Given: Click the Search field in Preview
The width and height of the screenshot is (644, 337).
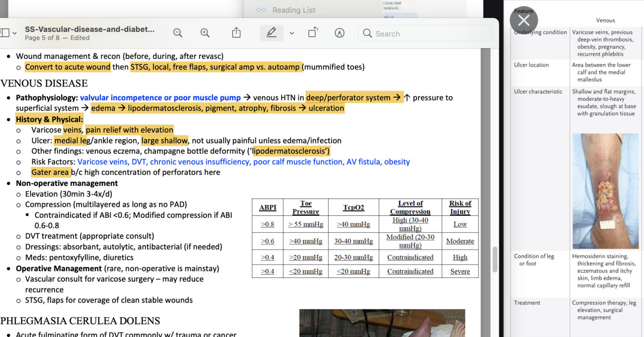Looking at the screenshot, I should click(425, 33).
